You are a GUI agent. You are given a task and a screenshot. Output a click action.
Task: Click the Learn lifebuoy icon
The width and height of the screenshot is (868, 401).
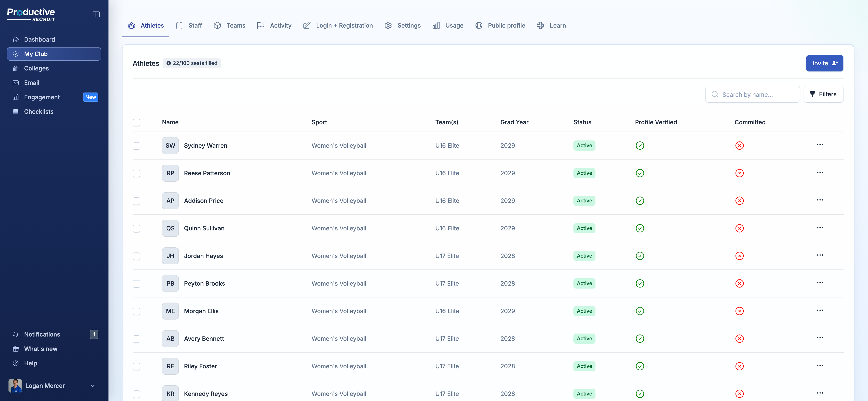click(x=540, y=26)
